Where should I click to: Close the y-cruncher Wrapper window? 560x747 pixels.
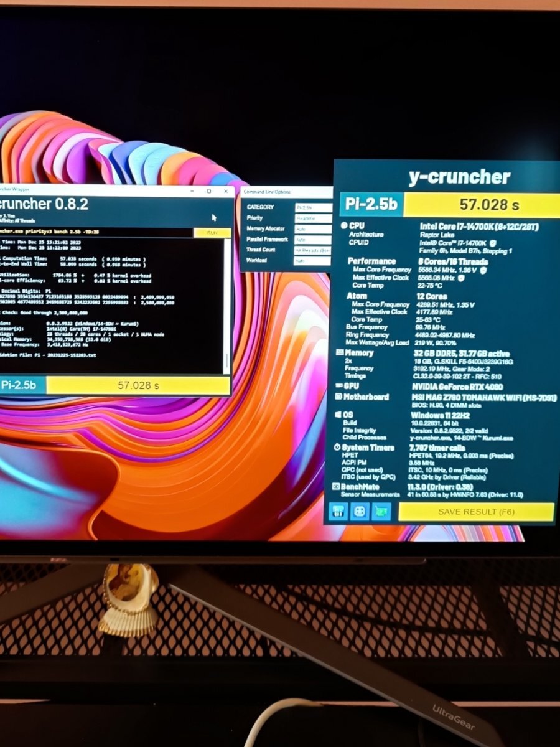point(225,192)
